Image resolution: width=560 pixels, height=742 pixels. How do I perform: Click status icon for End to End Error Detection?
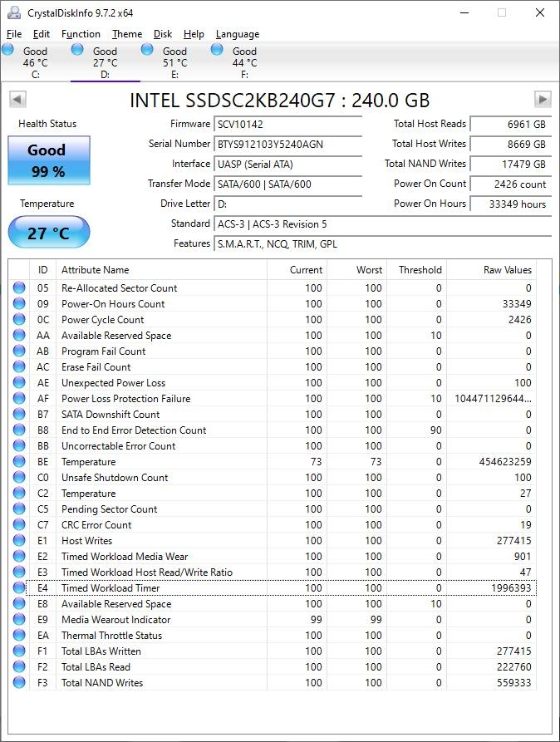19,430
